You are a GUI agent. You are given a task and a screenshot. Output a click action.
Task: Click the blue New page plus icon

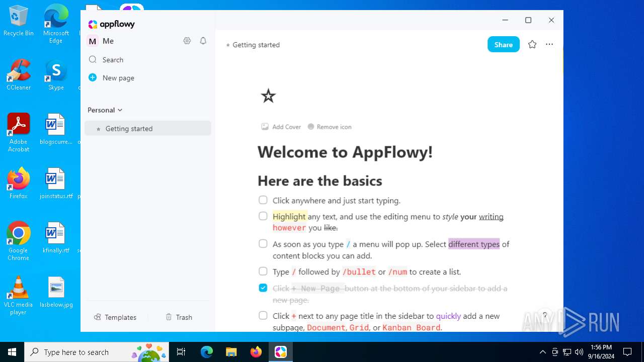tap(93, 77)
